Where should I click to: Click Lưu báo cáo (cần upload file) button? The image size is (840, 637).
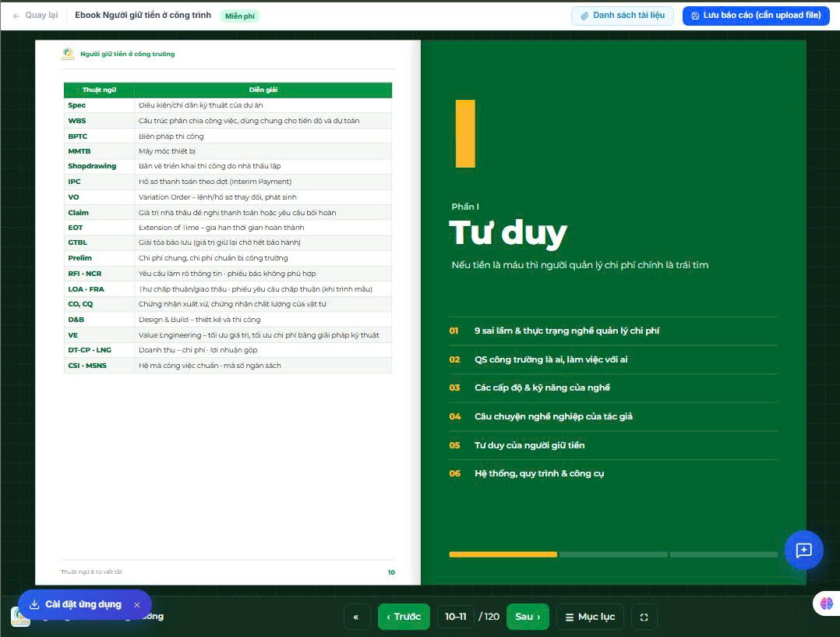tap(756, 16)
